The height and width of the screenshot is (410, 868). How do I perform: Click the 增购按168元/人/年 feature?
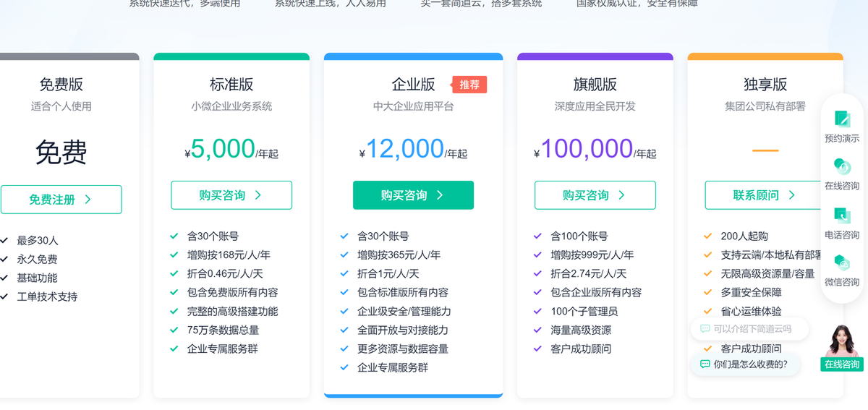(229, 255)
